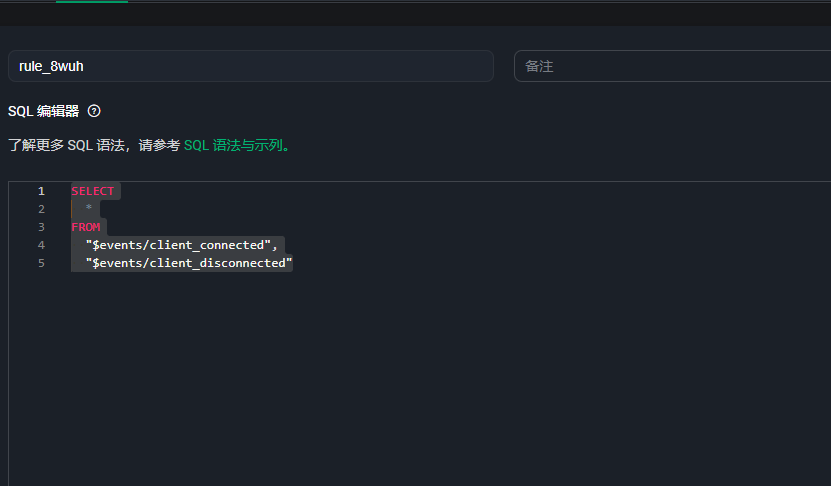Place cursor on the asterisk wildcard
This screenshot has height=486, width=831.
[x=89, y=209]
